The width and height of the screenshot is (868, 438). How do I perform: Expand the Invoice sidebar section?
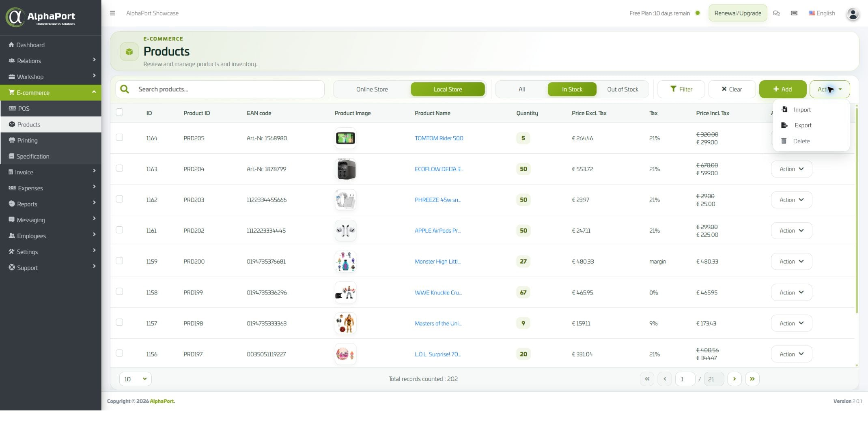51,172
